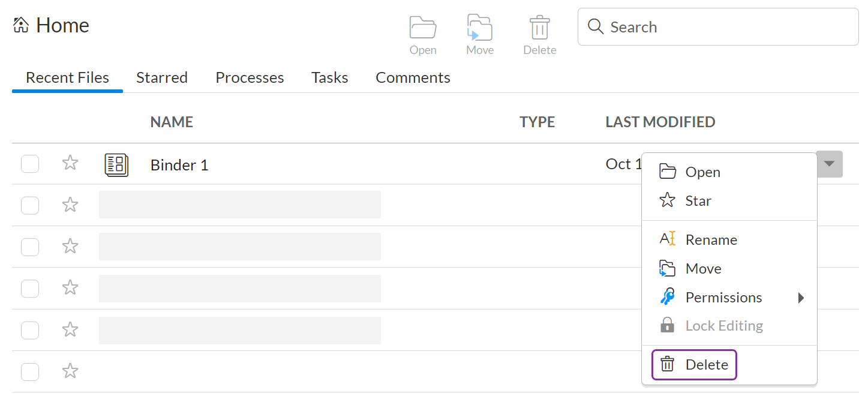Click the Move toolbar icon
Image resolution: width=868 pixels, height=402 pixels.
tap(479, 27)
